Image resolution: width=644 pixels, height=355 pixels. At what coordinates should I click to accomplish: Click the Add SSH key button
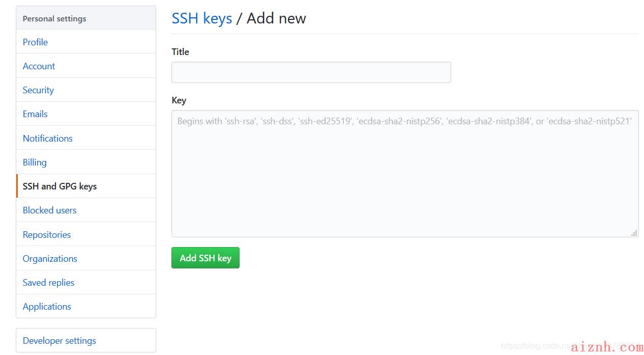pos(206,258)
